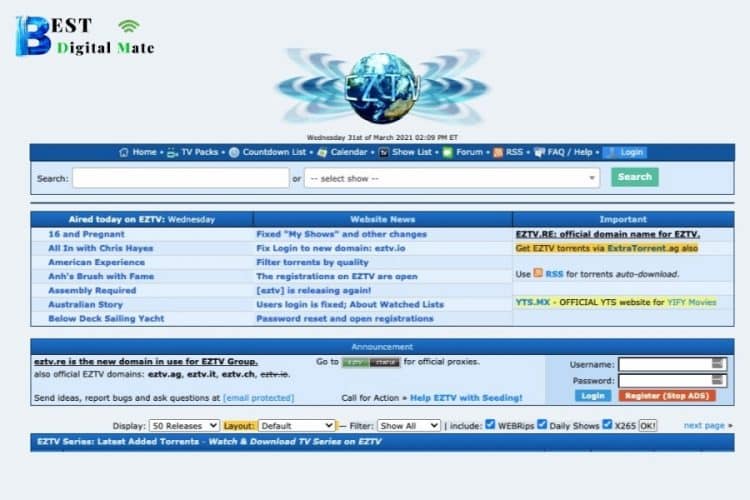Viewport: 750px width, 500px height.
Task: Open the select show dropdown
Action: coord(452,178)
